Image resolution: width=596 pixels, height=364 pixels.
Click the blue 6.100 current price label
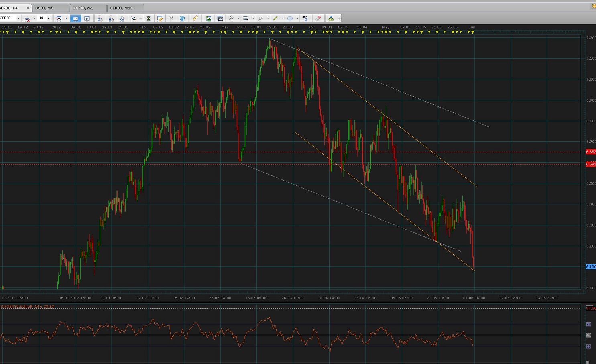pyautogui.click(x=591, y=266)
